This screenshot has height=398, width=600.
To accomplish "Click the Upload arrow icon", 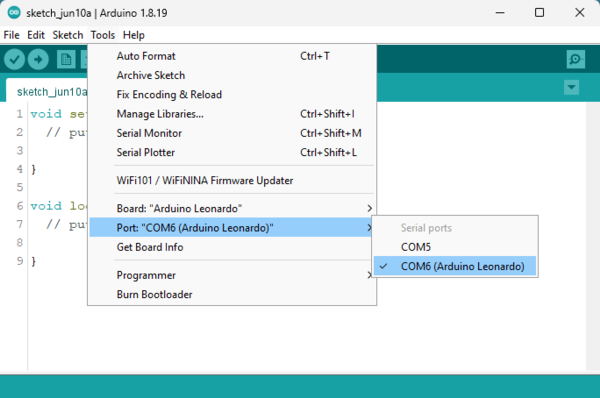I will [x=38, y=59].
